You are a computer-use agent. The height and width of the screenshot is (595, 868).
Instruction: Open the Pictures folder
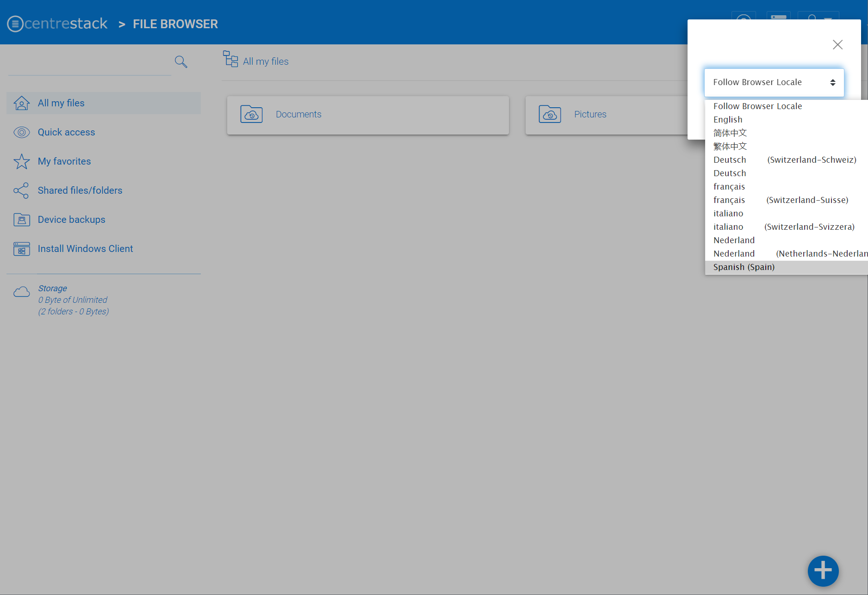click(606, 115)
